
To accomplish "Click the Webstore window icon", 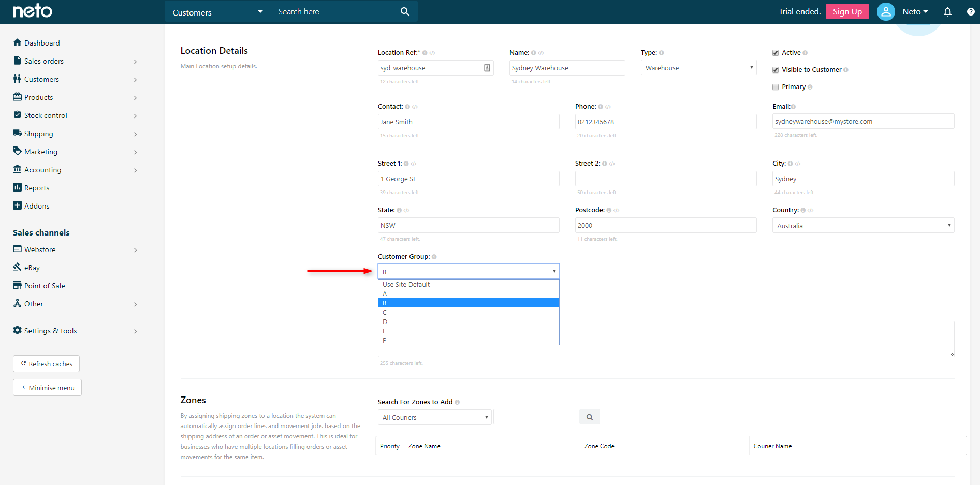I will click(x=18, y=249).
